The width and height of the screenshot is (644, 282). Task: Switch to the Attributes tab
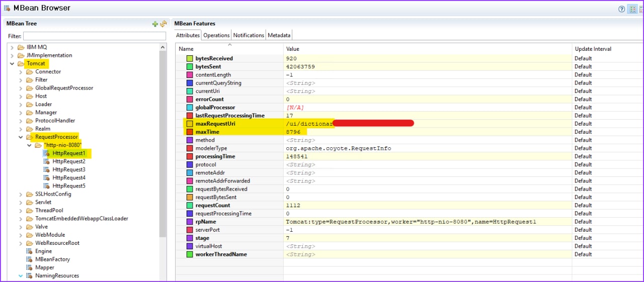click(x=188, y=35)
